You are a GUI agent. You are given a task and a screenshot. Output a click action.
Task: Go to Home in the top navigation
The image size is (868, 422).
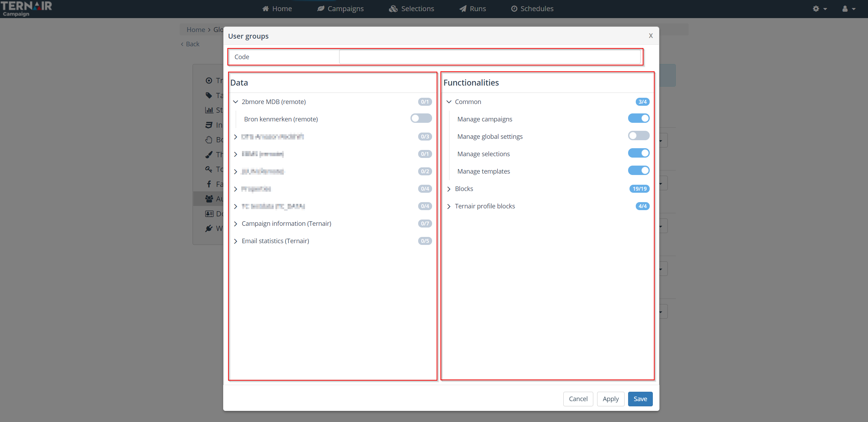point(277,9)
